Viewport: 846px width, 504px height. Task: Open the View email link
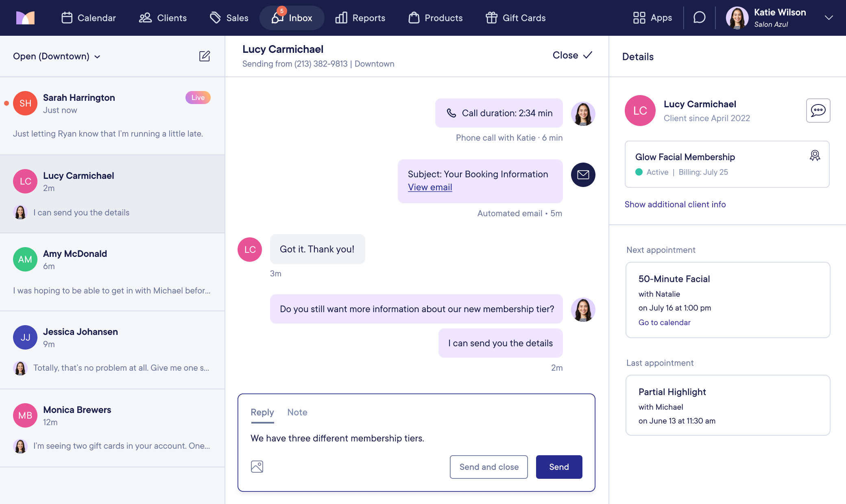tap(430, 187)
